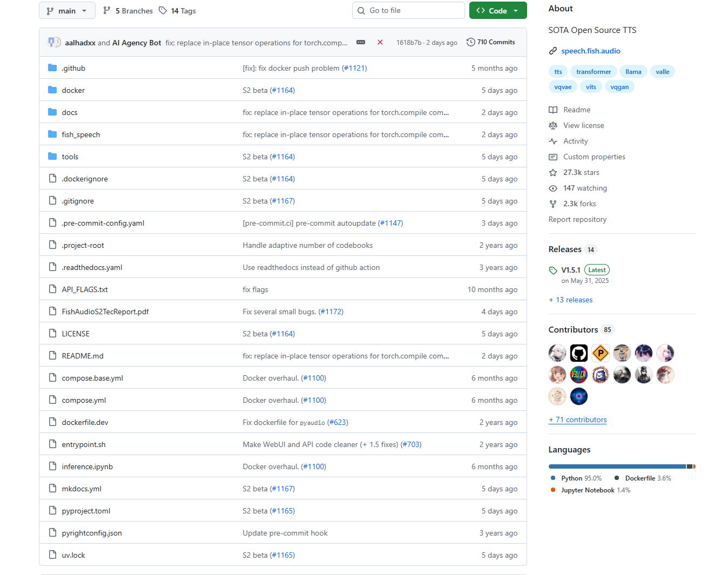Screen dimensions: 728x575
Task: Click the Python language bar segment
Action: click(617, 466)
